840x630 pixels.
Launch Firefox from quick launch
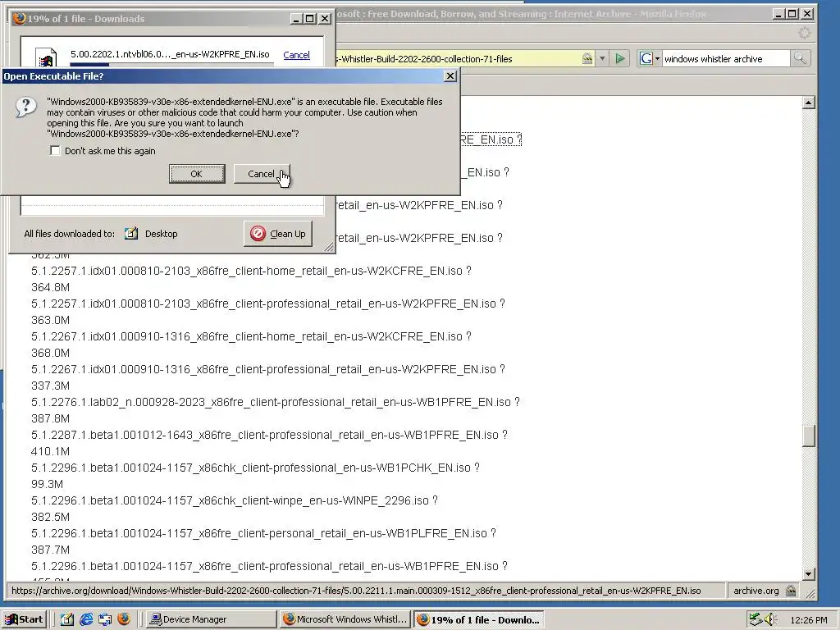pos(124,619)
